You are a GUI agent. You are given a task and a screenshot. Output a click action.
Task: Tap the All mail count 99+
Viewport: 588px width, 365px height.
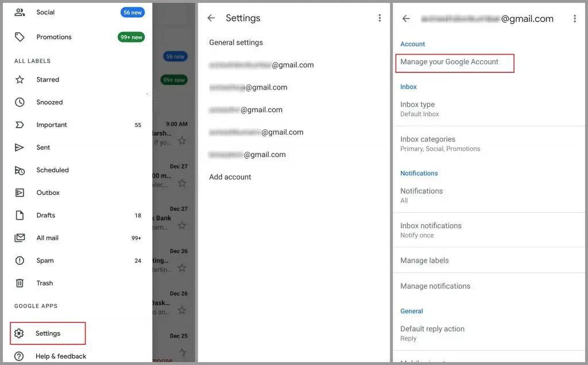[x=136, y=238]
